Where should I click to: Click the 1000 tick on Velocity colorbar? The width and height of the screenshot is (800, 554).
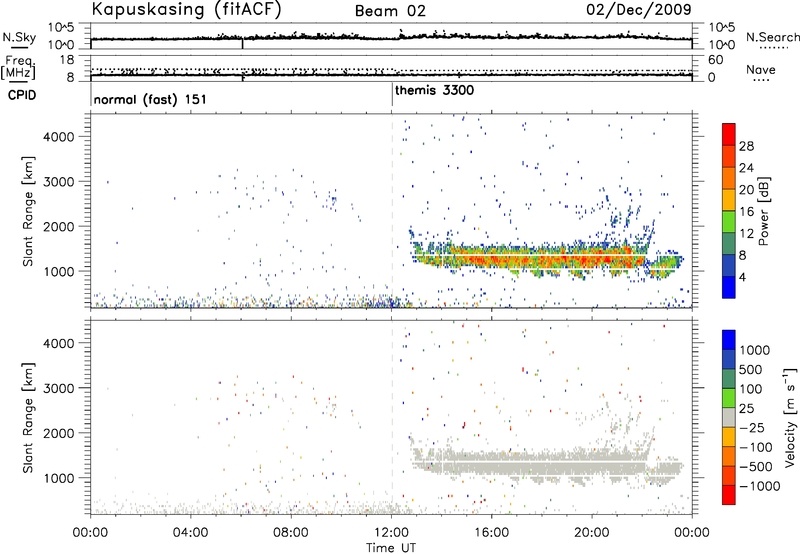click(x=755, y=350)
